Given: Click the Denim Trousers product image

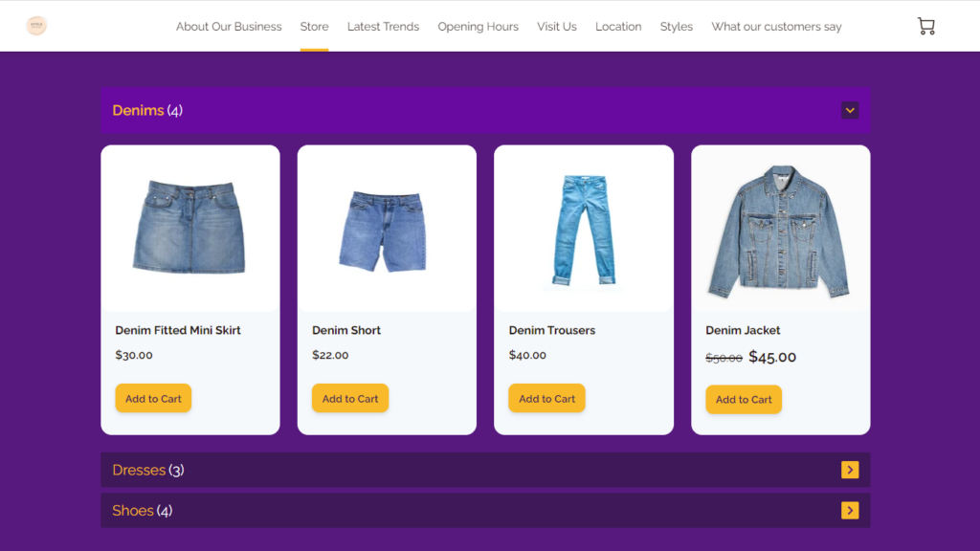Looking at the screenshot, I should [x=584, y=230].
